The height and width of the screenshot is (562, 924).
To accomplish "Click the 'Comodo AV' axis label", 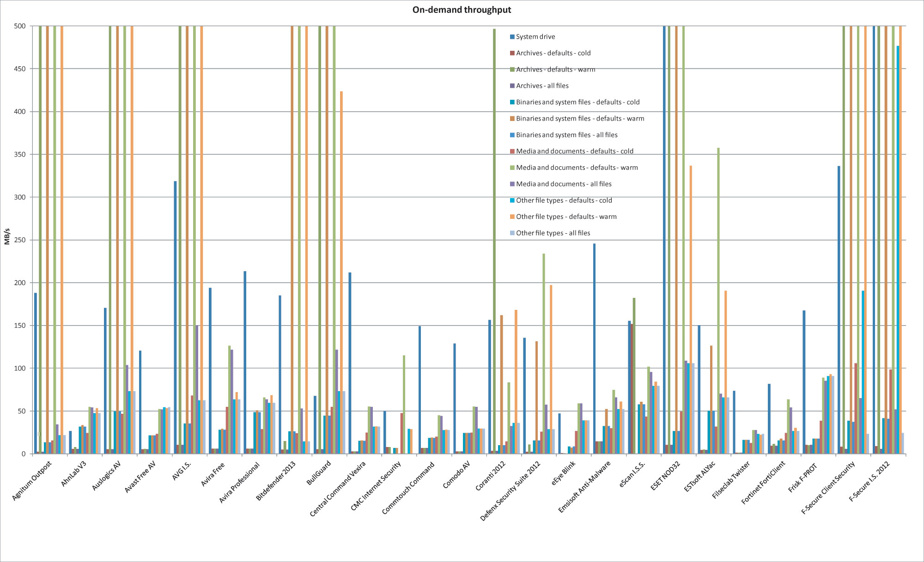I will [x=457, y=474].
